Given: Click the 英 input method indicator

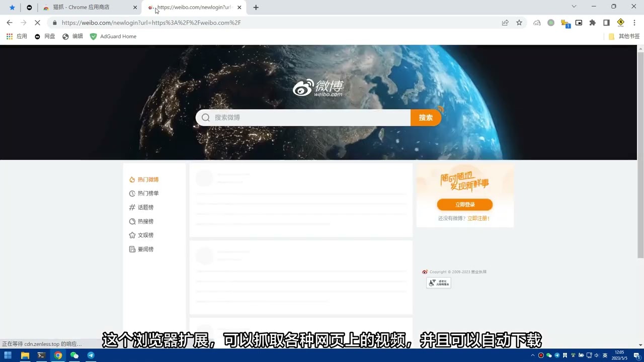Looking at the screenshot, I should (x=605, y=355).
